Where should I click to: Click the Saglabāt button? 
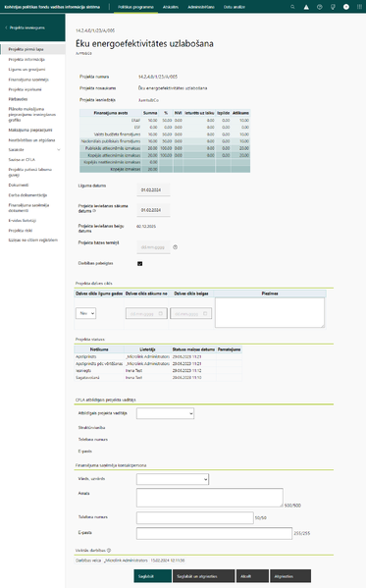(153, 576)
